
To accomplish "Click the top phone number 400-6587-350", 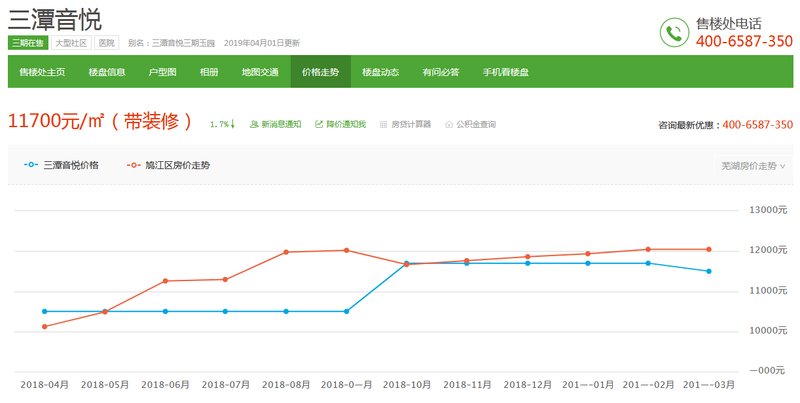I will click(x=744, y=41).
